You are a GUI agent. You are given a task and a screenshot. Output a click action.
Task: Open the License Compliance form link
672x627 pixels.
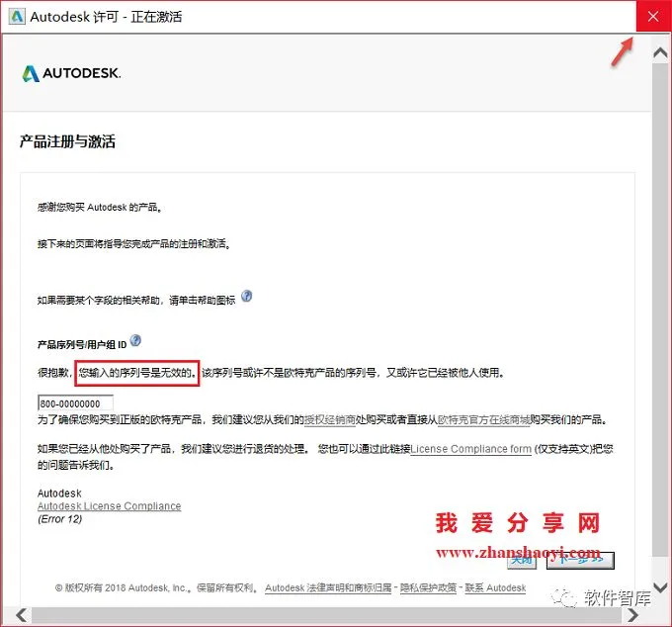point(470,449)
